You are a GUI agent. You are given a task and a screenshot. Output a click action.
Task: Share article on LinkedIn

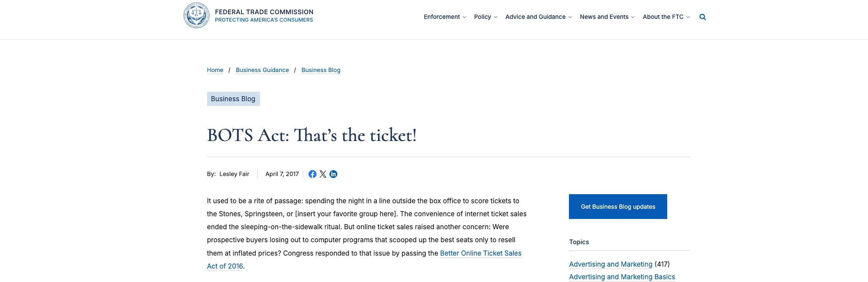pyautogui.click(x=333, y=174)
